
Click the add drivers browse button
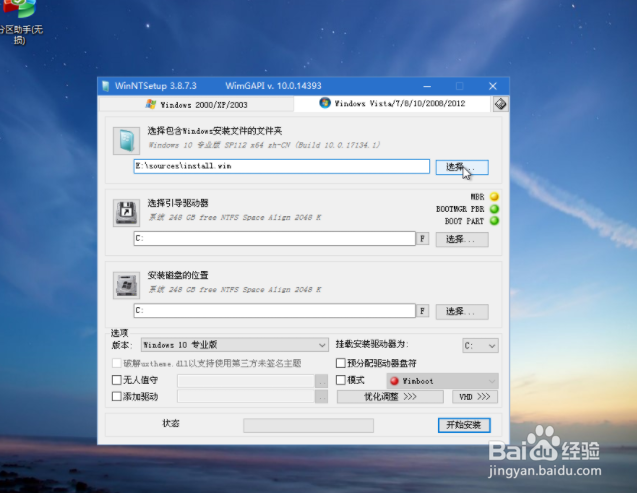point(321,396)
